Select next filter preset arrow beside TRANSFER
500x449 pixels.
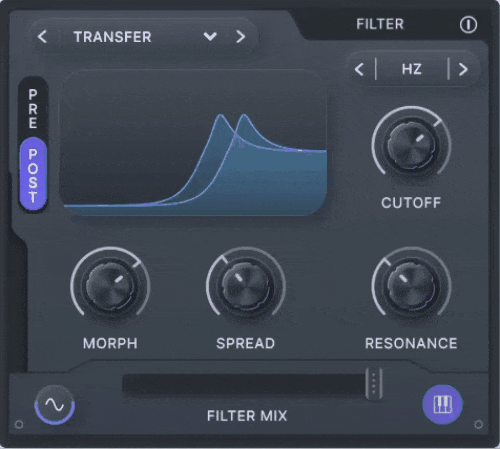240,37
